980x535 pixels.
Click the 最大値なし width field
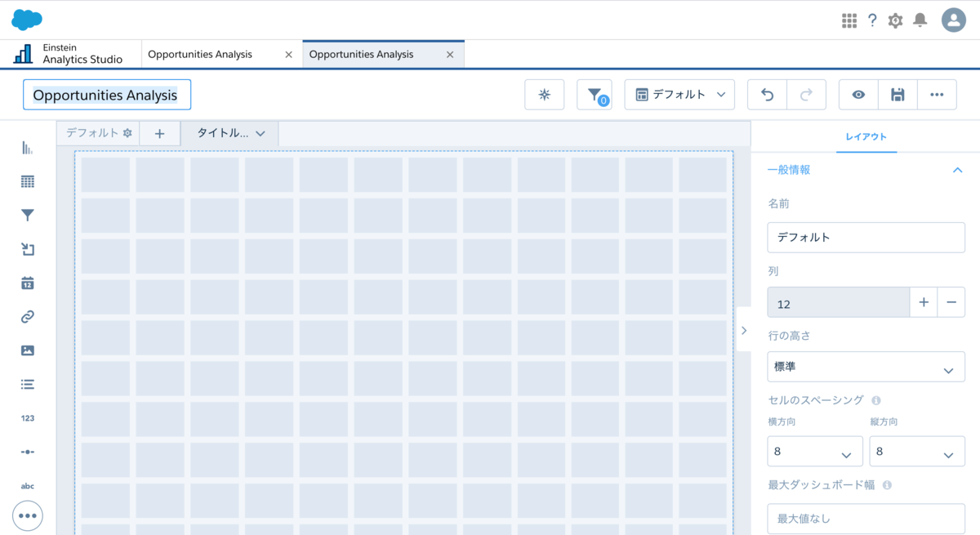click(x=866, y=519)
